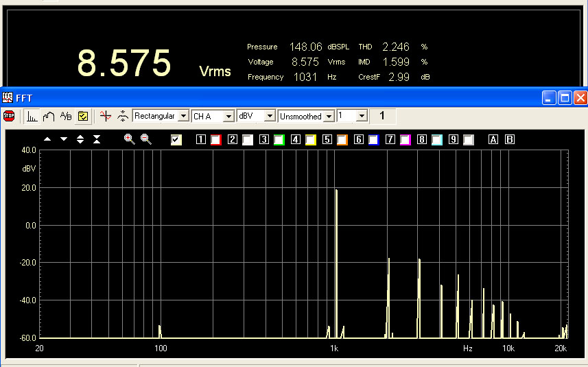588x367 pixels.
Task: Toggle the green overlay 3 box
Action: pyautogui.click(x=279, y=140)
